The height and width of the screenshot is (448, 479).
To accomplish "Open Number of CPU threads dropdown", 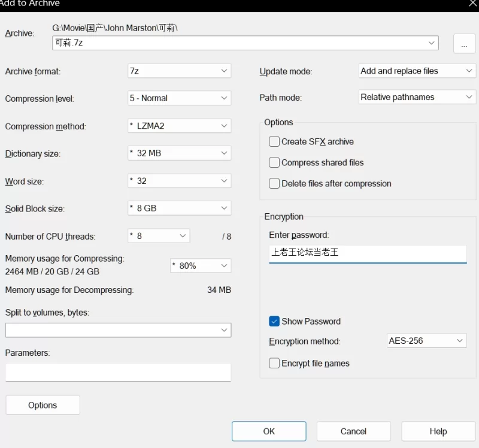I will coord(159,236).
